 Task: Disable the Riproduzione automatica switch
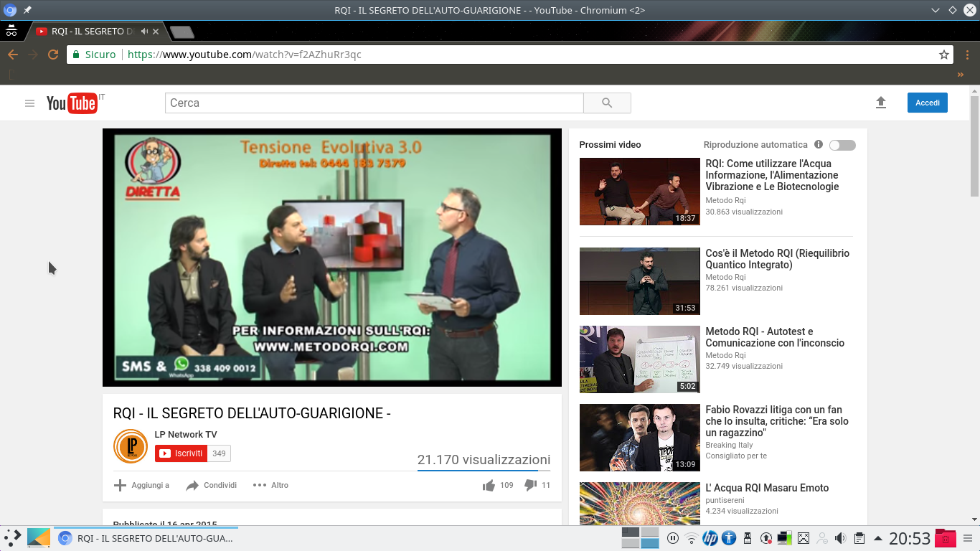point(842,145)
